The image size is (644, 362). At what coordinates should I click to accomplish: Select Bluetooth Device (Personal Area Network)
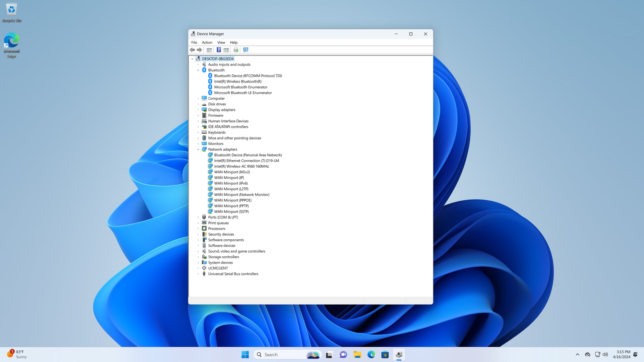(248, 155)
